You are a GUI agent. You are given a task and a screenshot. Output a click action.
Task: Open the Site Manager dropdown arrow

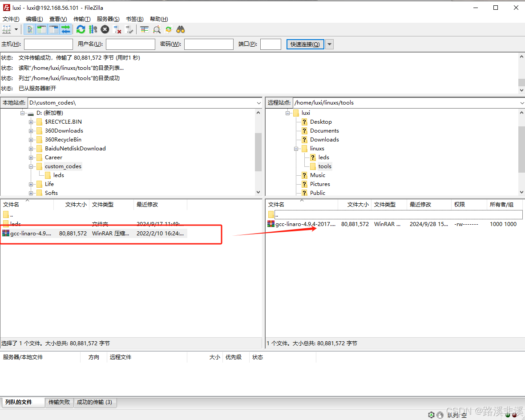pyautogui.click(x=17, y=29)
